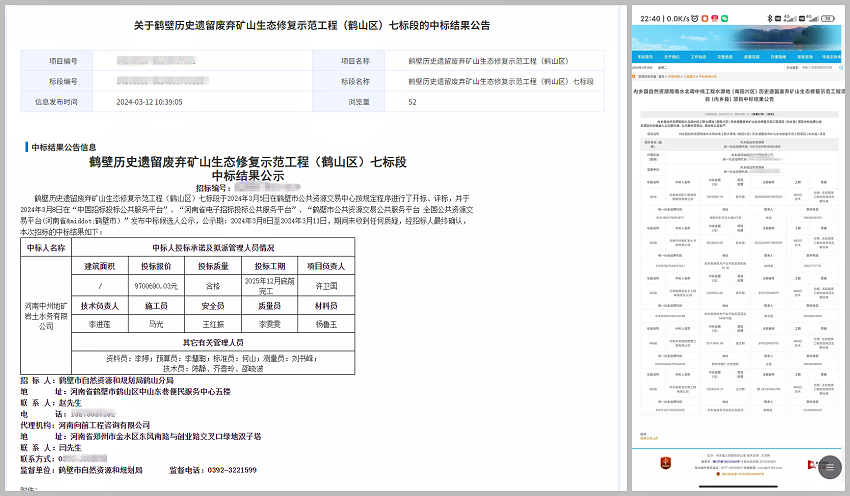This screenshot has height=496, width=850.
Task: Click 安全员 name 王红振
Action: [x=213, y=324]
